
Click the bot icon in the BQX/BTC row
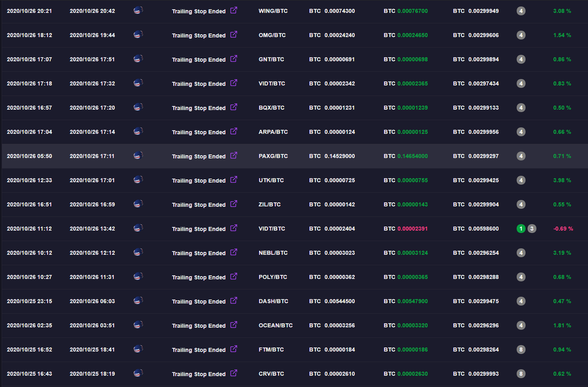[x=138, y=107]
